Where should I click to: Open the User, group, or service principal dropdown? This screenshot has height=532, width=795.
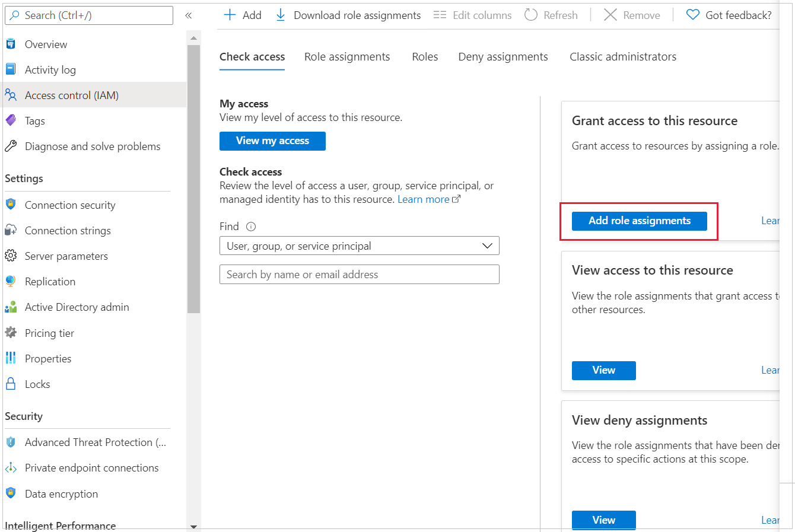360,246
